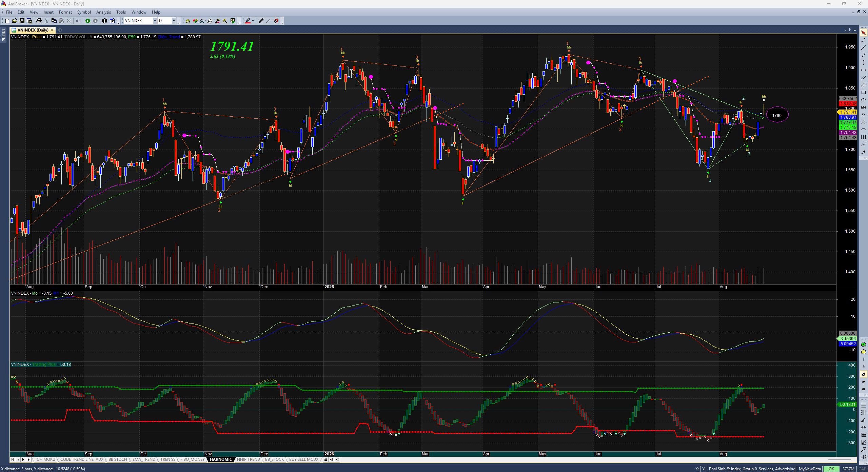Screen dimensions: 868x472
Task: Click the 1790 ellipse annotation on the chart
Action: tap(777, 115)
